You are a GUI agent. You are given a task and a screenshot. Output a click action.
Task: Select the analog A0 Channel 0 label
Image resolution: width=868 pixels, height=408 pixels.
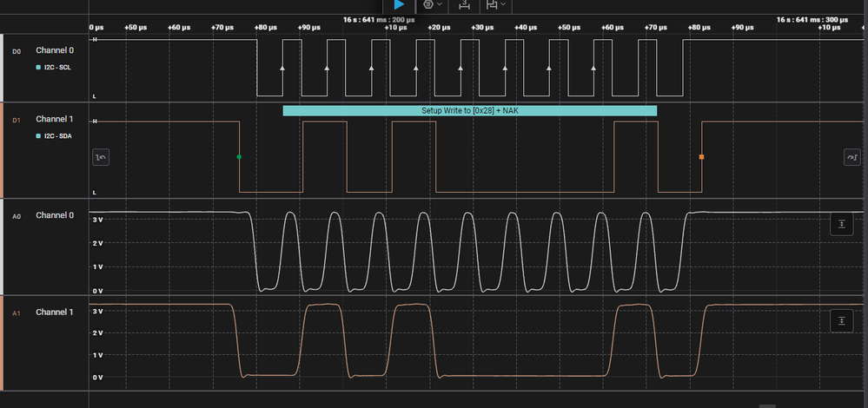pos(54,215)
